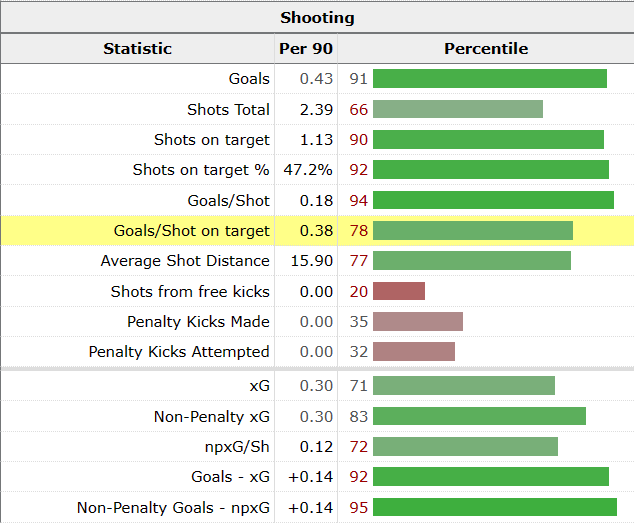Click the green Goals percentile bar
This screenshot has width=634, height=523.
click(x=490, y=79)
